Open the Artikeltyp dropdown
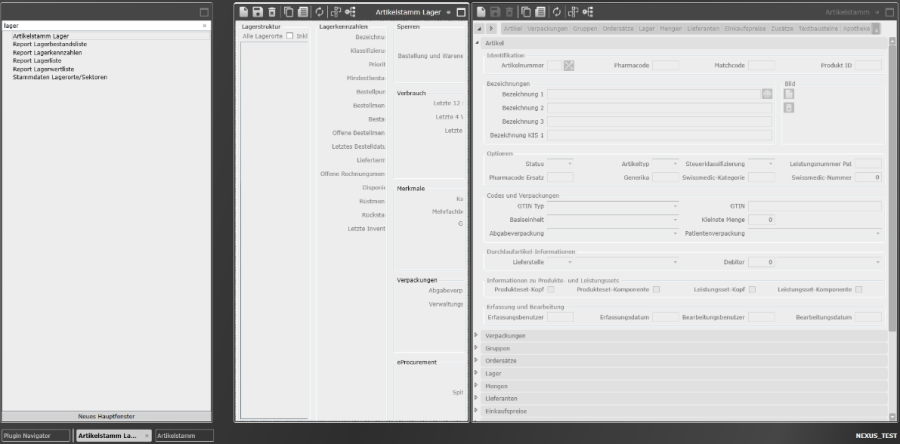 tap(675, 164)
